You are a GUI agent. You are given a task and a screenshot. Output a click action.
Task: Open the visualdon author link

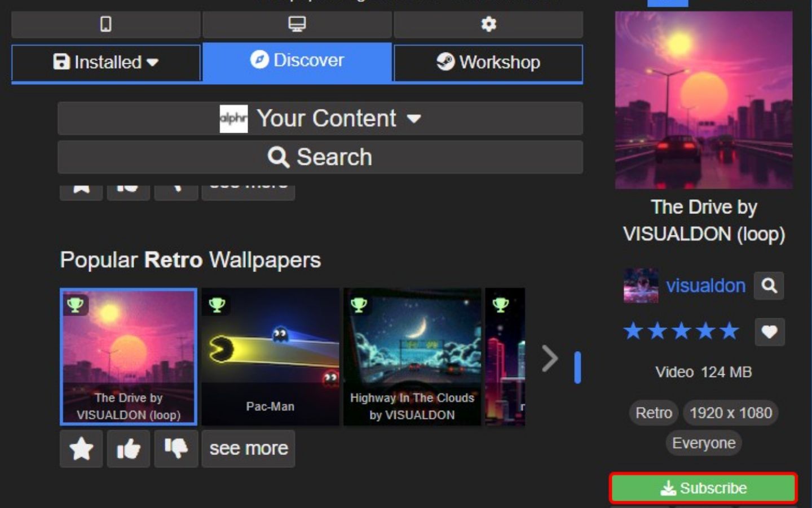click(705, 286)
